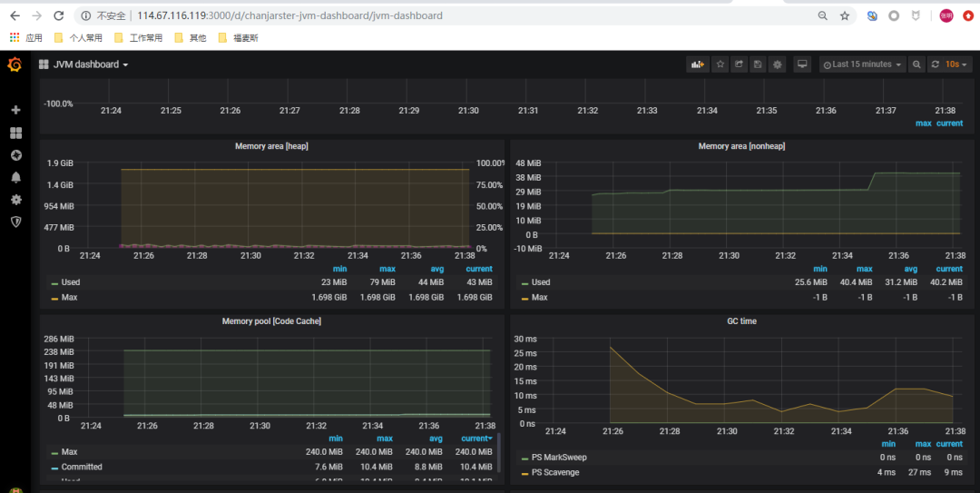
Task: Click the browser address bar URL
Action: tap(290, 16)
